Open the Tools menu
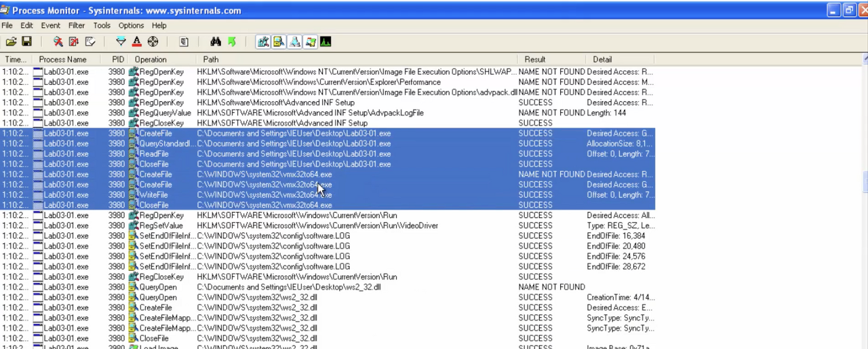868x349 pixels. [x=102, y=25]
